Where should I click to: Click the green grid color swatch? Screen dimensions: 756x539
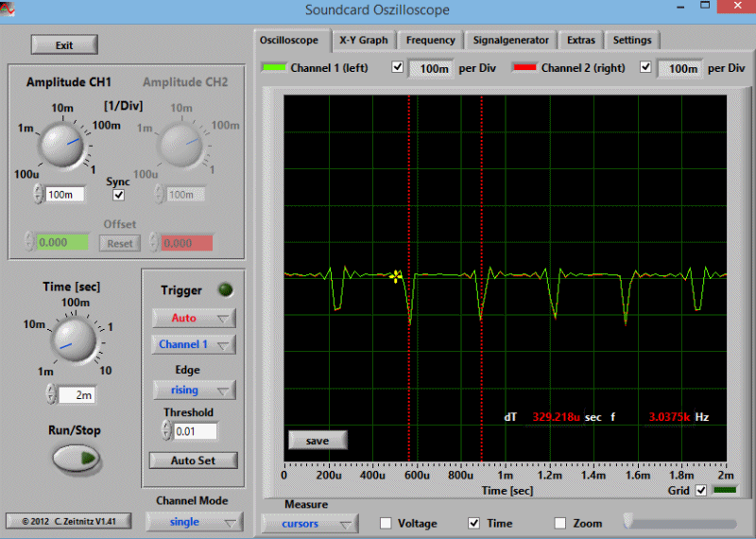click(x=725, y=490)
